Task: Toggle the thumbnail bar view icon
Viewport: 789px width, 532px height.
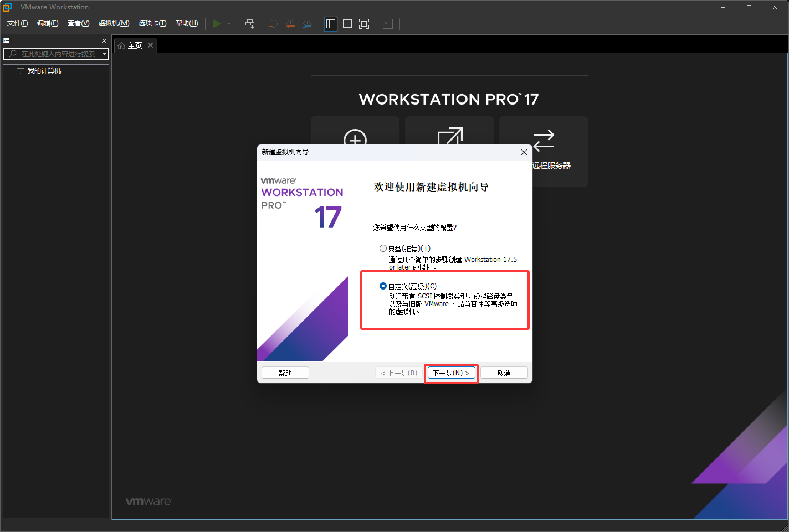Action: click(347, 24)
